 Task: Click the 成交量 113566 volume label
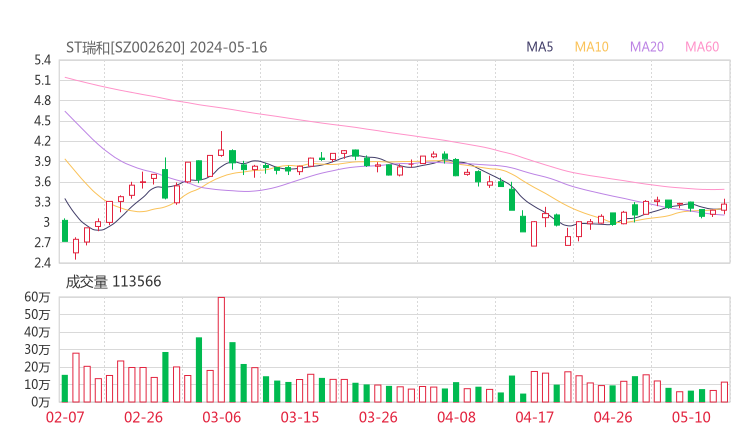[114, 282]
